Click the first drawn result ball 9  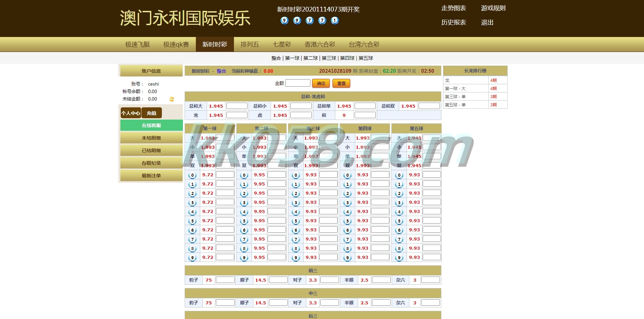click(x=284, y=20)
